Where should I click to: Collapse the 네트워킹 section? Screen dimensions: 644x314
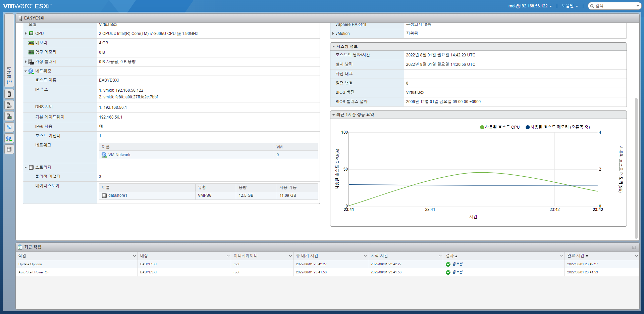point(26,71)
